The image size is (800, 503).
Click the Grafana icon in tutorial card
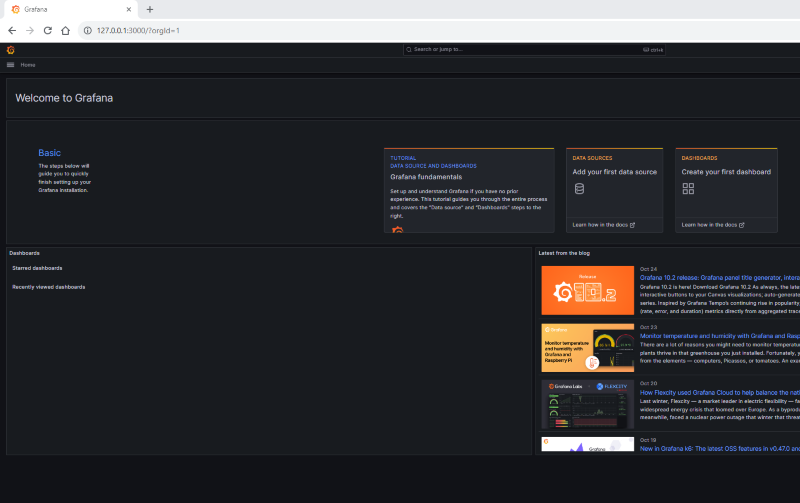click(397, 230)
